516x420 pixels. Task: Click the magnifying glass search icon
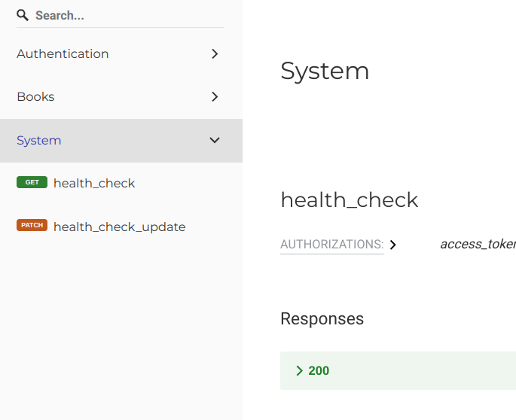(x=23, y=15)
